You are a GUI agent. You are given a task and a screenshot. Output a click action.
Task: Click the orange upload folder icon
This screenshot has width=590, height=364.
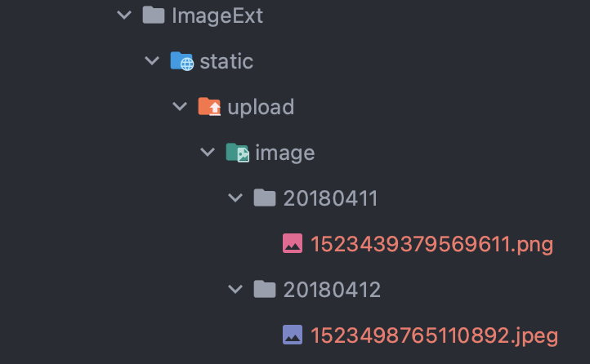[209, 107]
